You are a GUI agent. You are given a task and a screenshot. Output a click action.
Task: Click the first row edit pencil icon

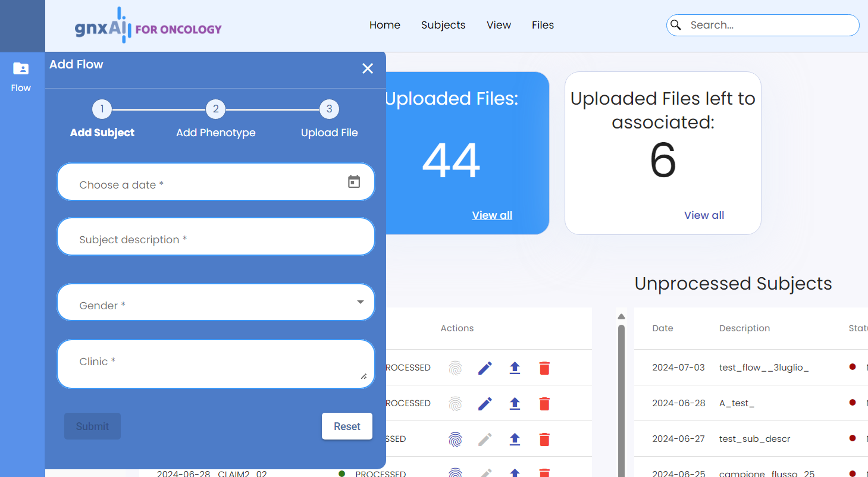click(x=485, y=368)
